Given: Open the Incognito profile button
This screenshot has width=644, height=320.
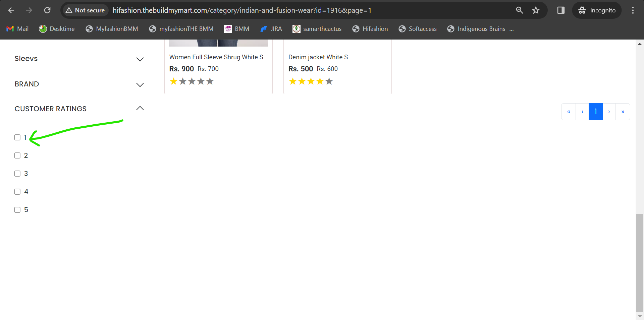Looking at the screenshot, I should 597,10.
